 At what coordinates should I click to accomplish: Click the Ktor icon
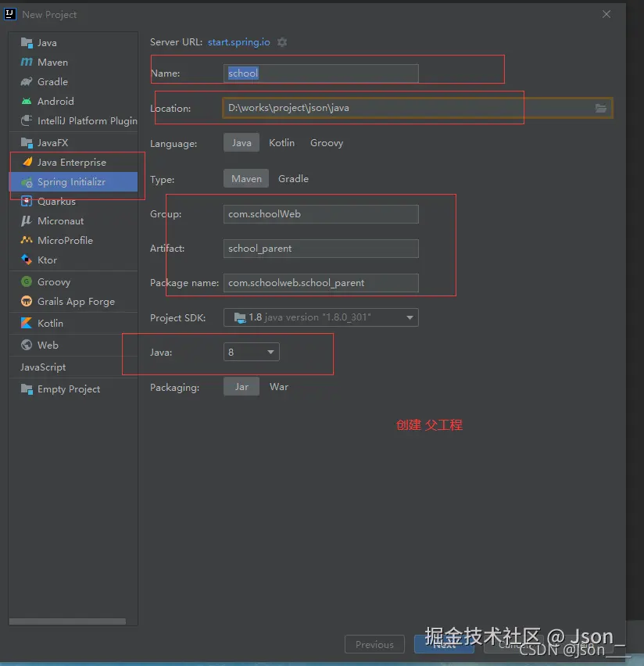(27, 260)
